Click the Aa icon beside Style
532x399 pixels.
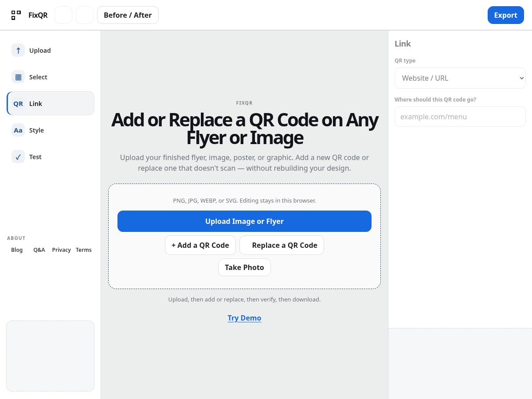click(18, 130)
